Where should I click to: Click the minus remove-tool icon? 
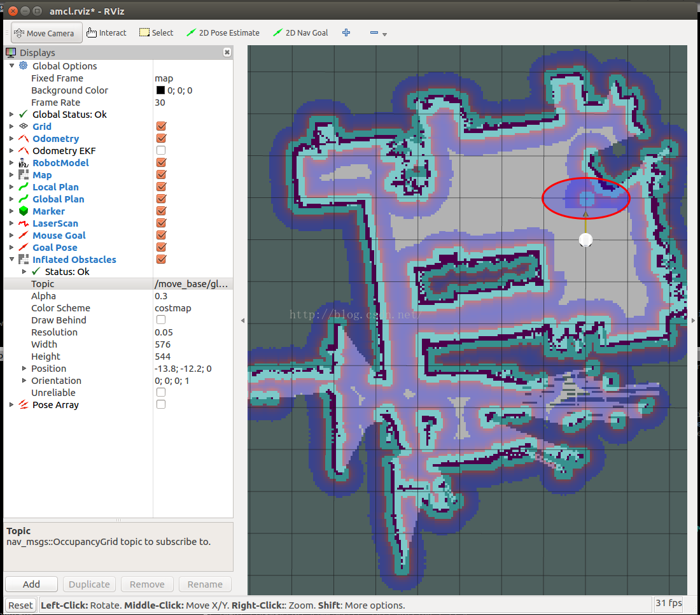point(374,33)
